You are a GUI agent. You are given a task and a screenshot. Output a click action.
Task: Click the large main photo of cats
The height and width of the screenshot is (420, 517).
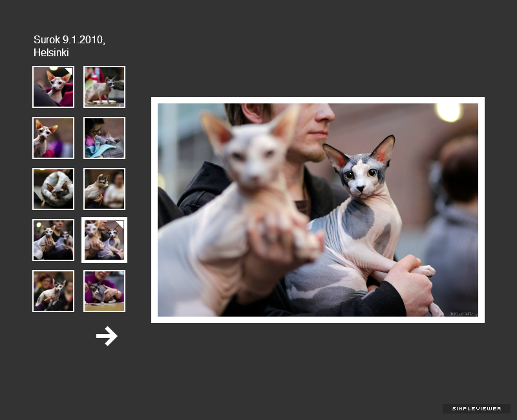(x=317, y=210)
